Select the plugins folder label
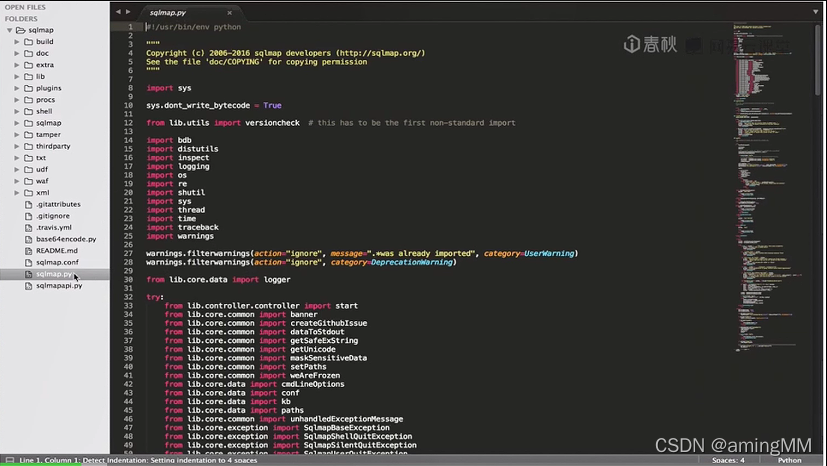The width and height of the screenshot is (827, 466). pyautogui.click(x=49, y=88)
